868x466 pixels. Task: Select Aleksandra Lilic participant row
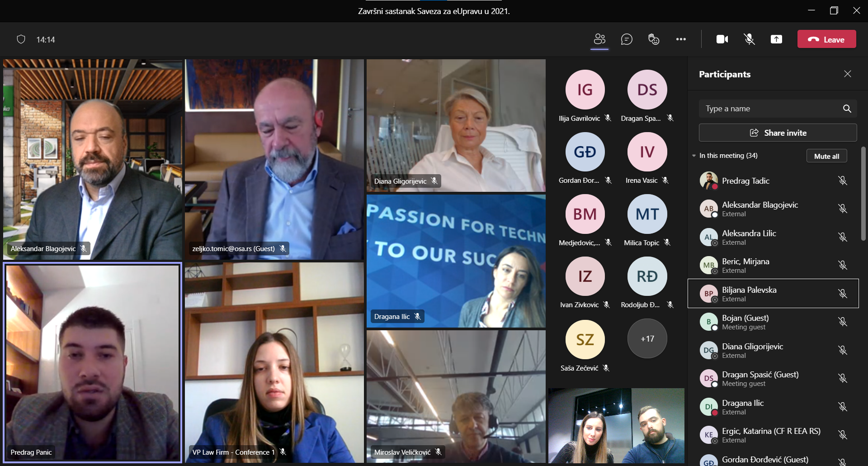coord(773,237)
